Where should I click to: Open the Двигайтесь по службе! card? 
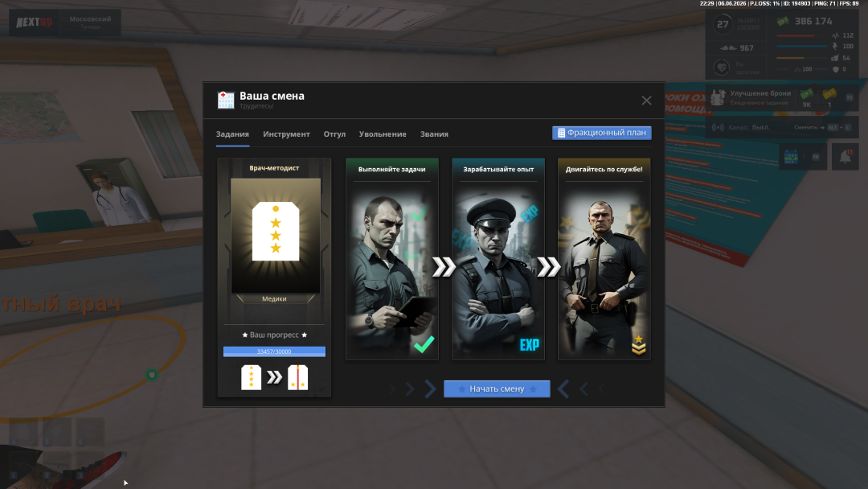604,259
